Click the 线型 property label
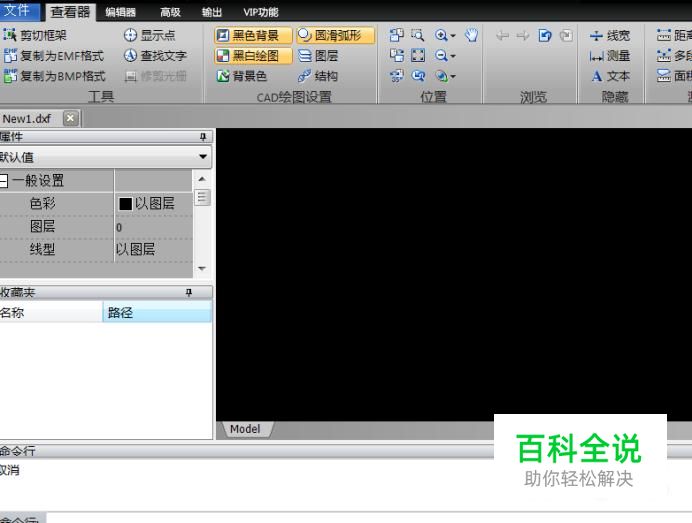The width and height of the screenshot is (692, 523). coord(42,249)
